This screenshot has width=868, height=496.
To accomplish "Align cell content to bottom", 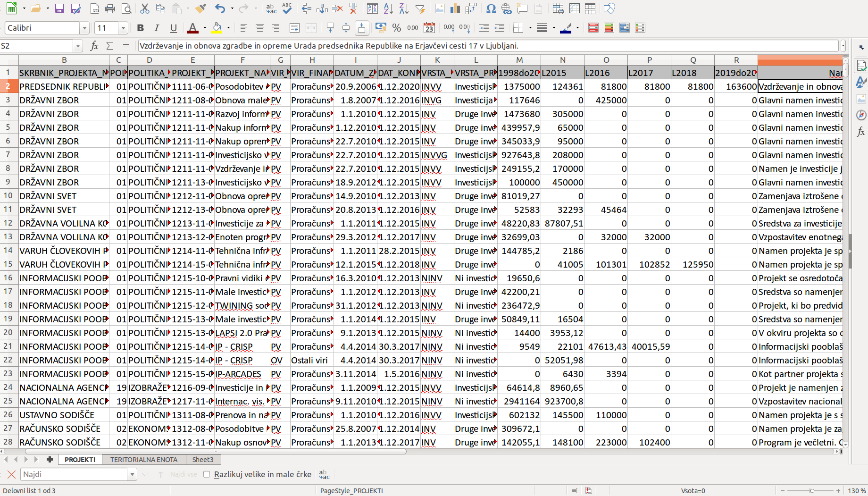I will (x=361, y=28).
